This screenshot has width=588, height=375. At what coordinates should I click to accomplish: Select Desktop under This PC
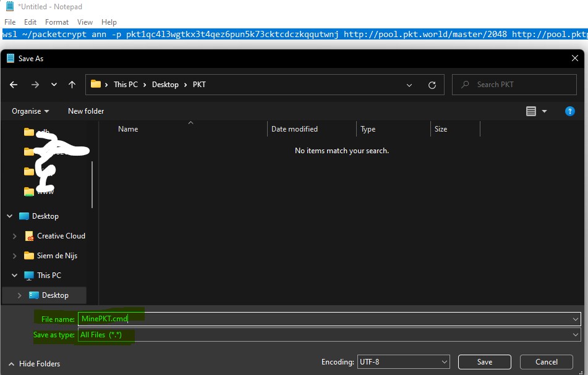pos(55,295)
